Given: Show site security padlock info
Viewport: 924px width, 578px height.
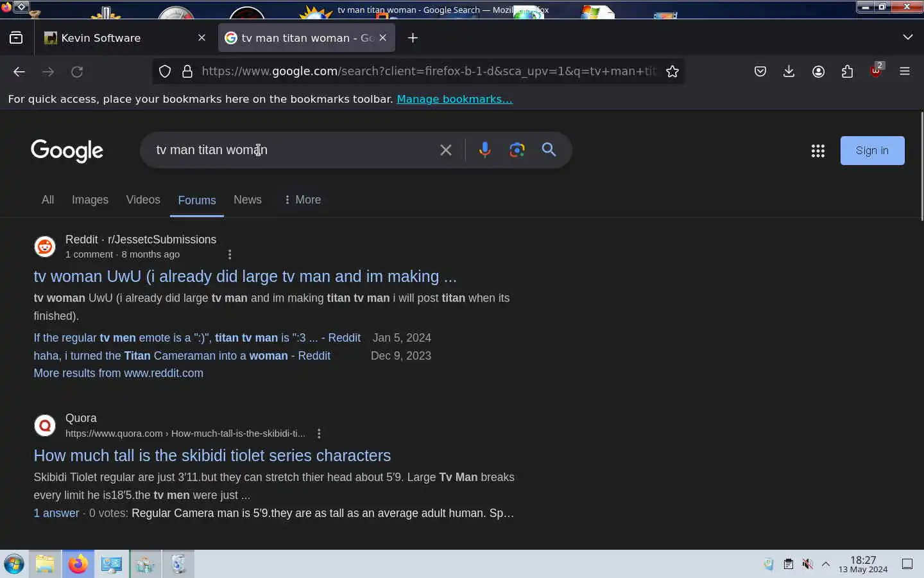Looking at the screenshot, I should (x=187, y=71).
